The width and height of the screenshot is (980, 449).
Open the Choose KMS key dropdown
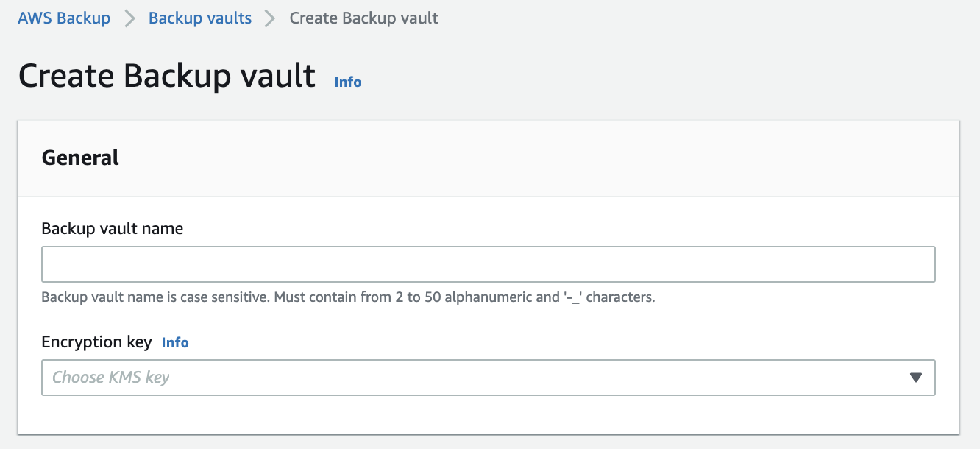(x=489, y=378)
